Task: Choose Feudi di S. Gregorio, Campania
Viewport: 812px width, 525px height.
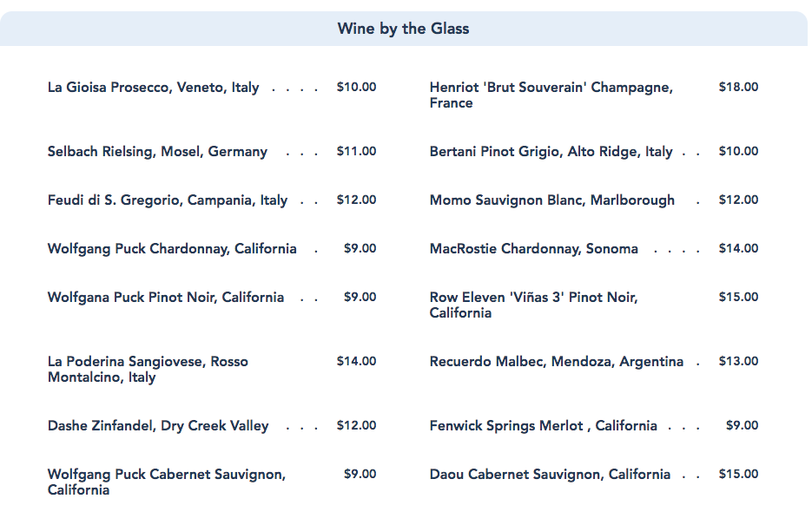Action: click(168, 200)
